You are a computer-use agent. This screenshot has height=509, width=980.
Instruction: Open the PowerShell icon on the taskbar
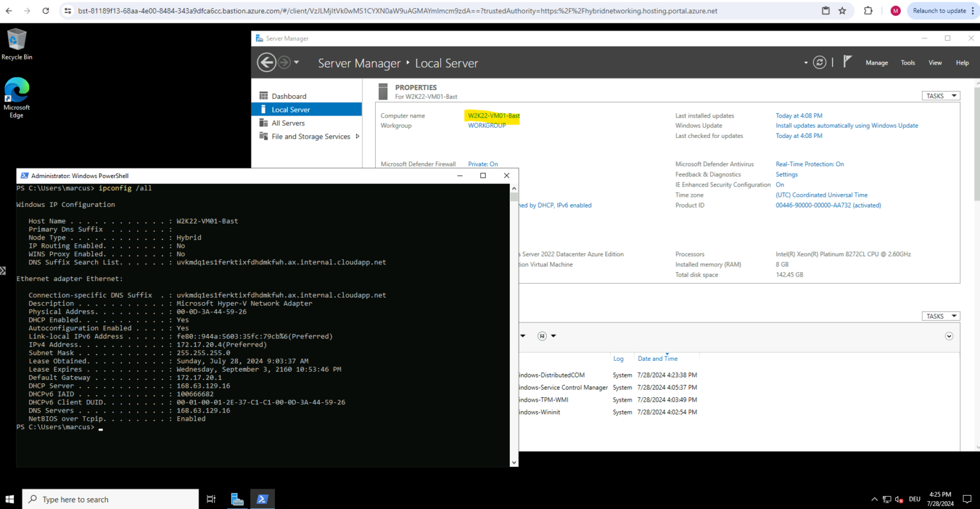263,499
